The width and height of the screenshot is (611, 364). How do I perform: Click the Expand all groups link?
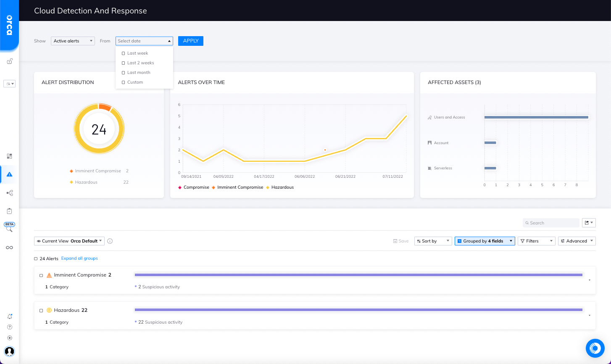pos(79,258)
